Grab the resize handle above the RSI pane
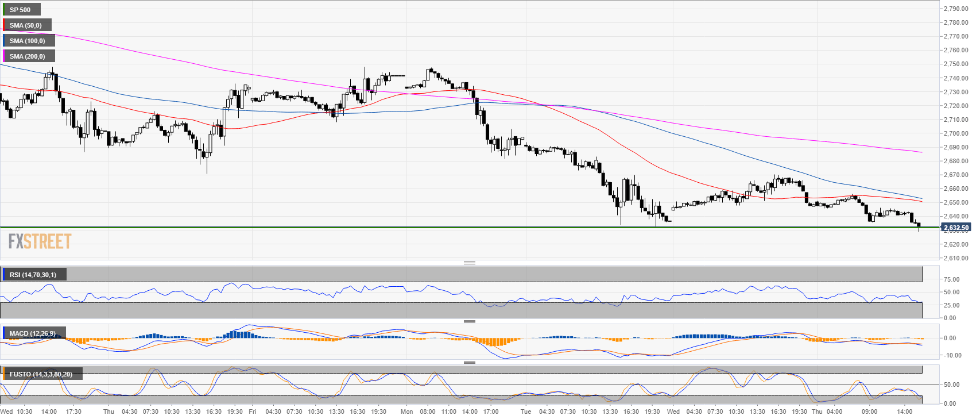 469,263
